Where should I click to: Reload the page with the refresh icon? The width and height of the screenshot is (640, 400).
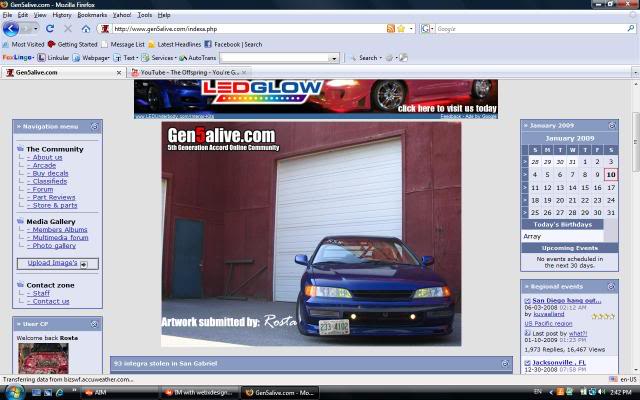[x=50, y=29]
